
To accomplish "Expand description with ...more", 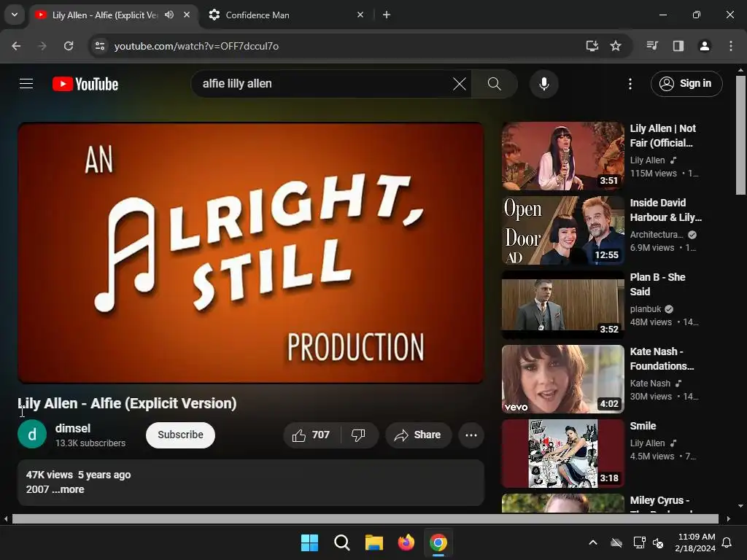I will [x=68, y=489].
